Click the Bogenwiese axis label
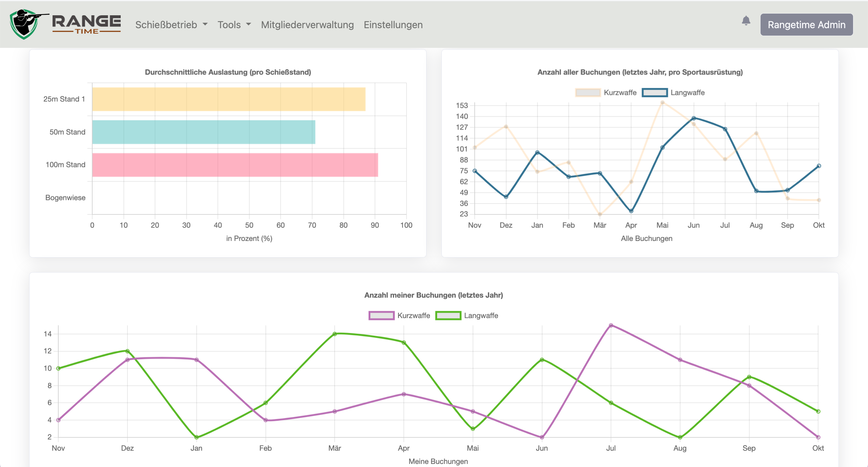 coord(65,198)
